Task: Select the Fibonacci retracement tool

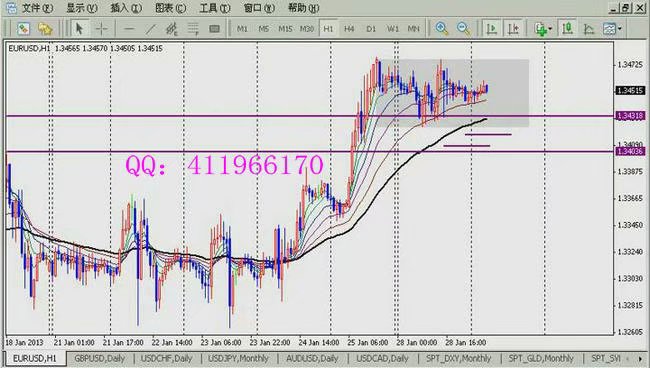Action: [193, 29]
